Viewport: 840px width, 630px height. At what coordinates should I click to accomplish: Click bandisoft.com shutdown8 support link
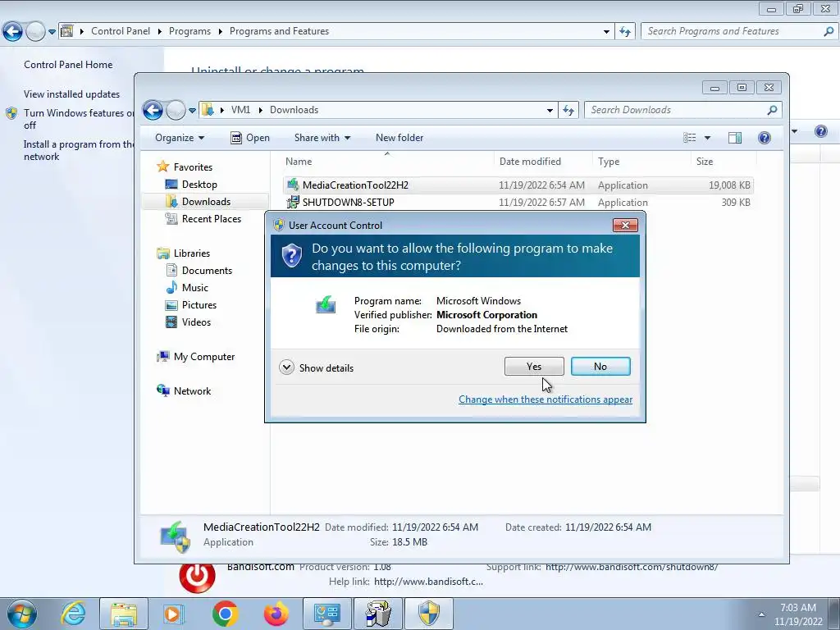coord(631,567)
